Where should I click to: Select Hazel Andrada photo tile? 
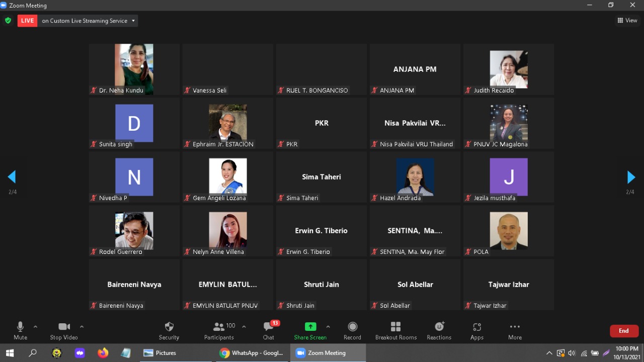[x=415, y=176]
